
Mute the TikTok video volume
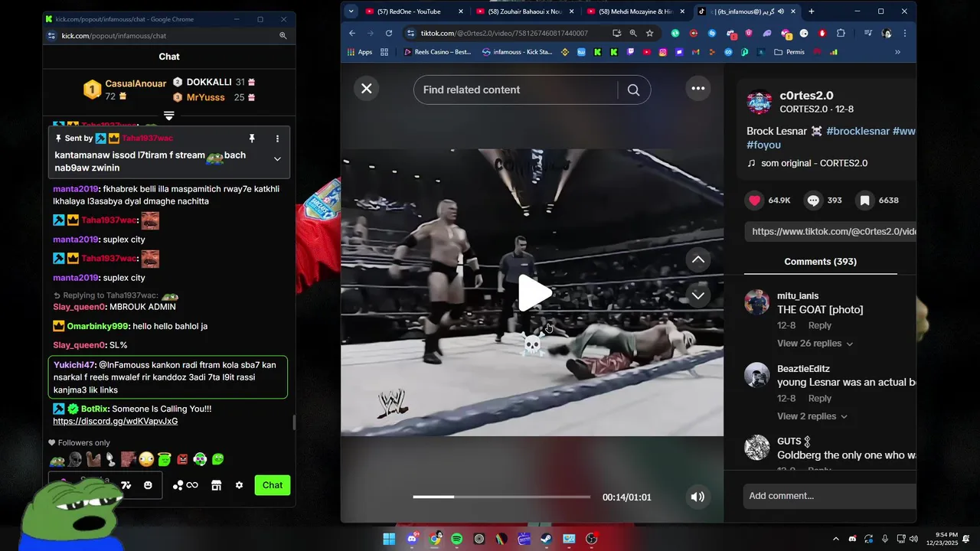(x=697, y=497)
